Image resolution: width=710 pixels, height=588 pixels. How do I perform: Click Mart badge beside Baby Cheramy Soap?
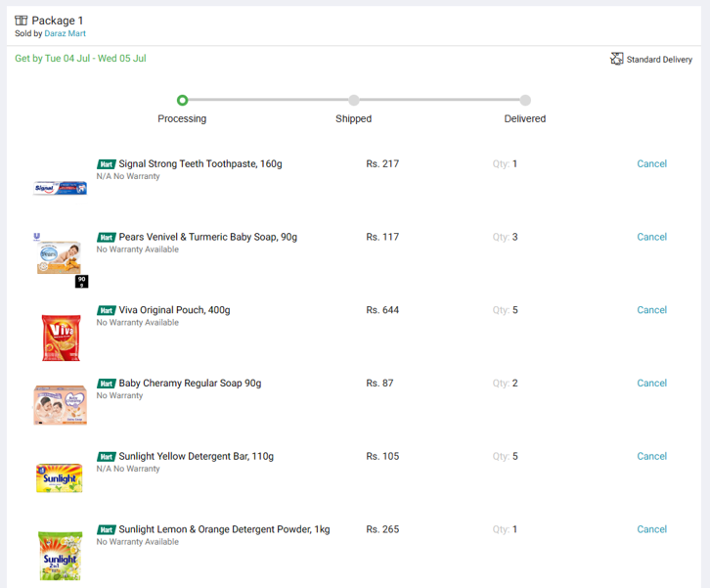coord(107,384)
